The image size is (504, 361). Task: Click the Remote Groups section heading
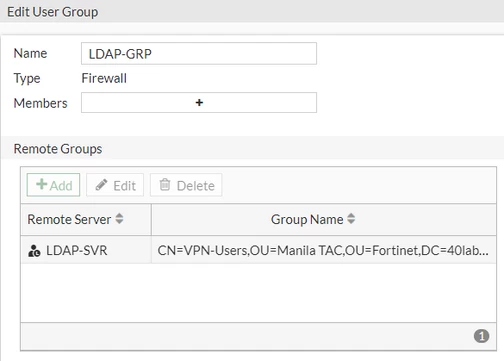[58, 149]
